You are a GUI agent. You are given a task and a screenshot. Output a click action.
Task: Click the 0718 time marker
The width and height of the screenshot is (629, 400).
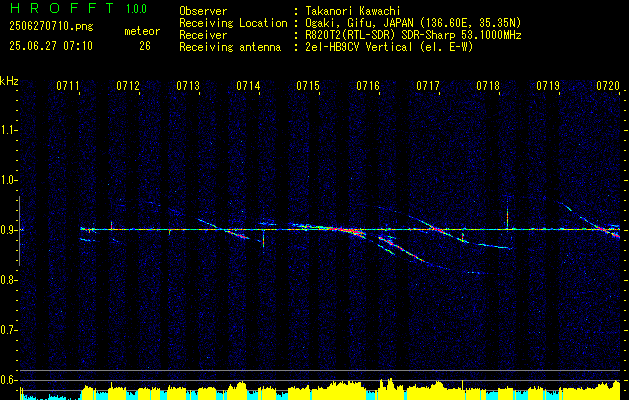click(x=488, y=86)
